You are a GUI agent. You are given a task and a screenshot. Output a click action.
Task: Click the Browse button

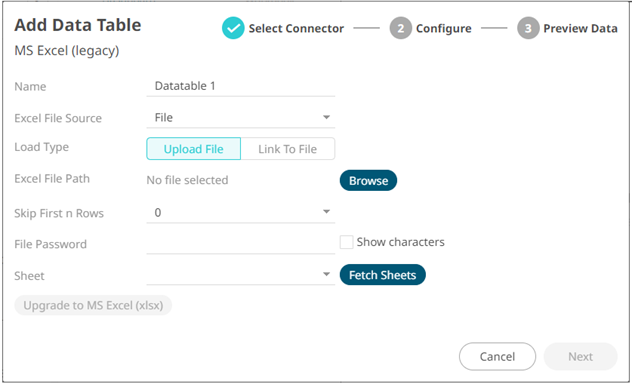pyautogui.click(x=368, y=181)
